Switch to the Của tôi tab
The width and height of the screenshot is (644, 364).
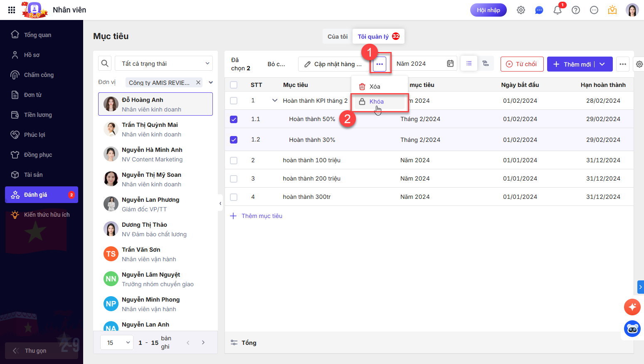(x=337, y=37)
